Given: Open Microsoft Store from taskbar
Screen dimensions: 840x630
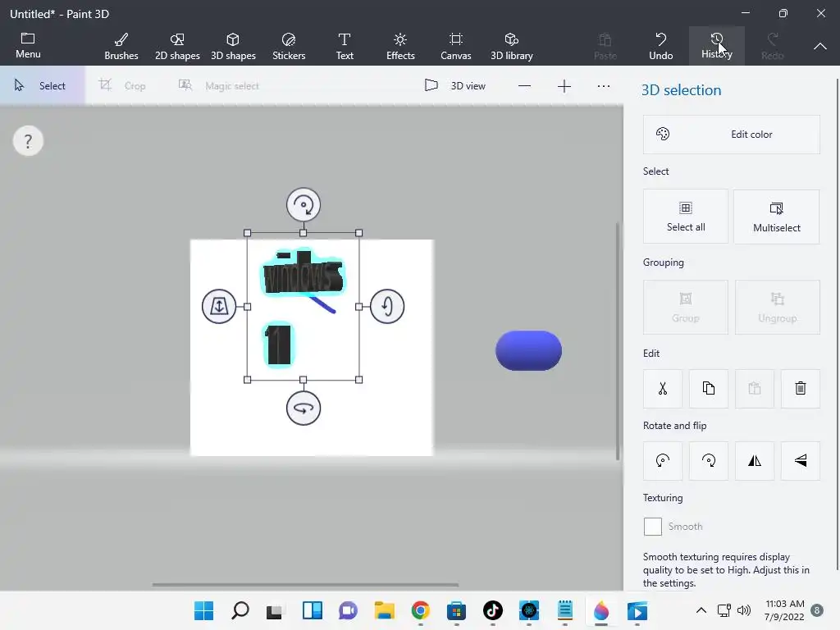Looking at the screenshot, I should tap(456, 610).
